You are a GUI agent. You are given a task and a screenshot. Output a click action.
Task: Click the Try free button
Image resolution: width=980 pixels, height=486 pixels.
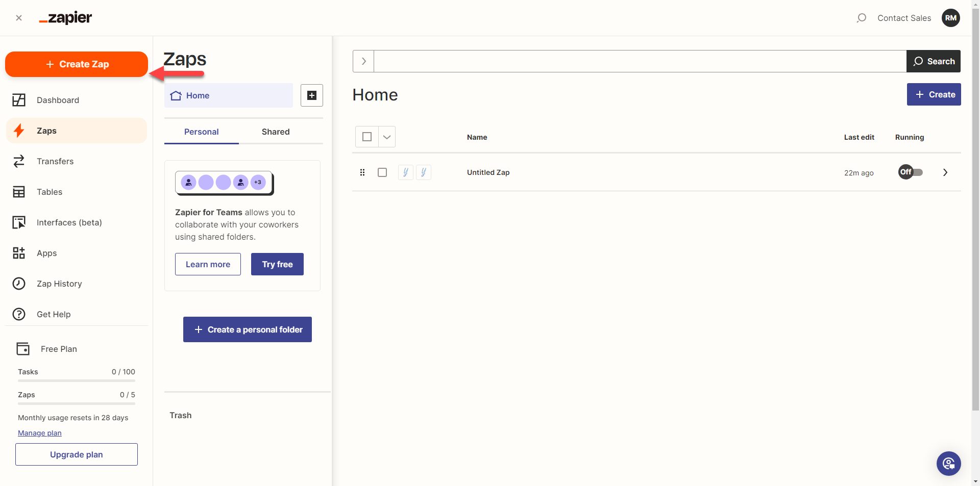point(277,264)
